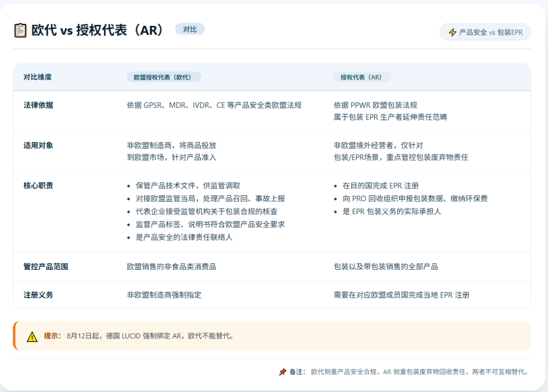Screen dimensions: 548x392
Task: Click the text 属于包装 EPR 生产者延伸责任范畴
Action: (x=390, y=117)
